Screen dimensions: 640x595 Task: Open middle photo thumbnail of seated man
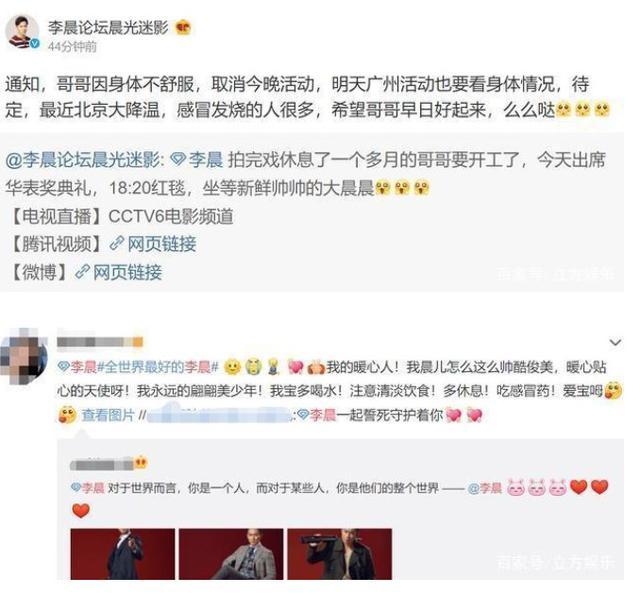231,554
